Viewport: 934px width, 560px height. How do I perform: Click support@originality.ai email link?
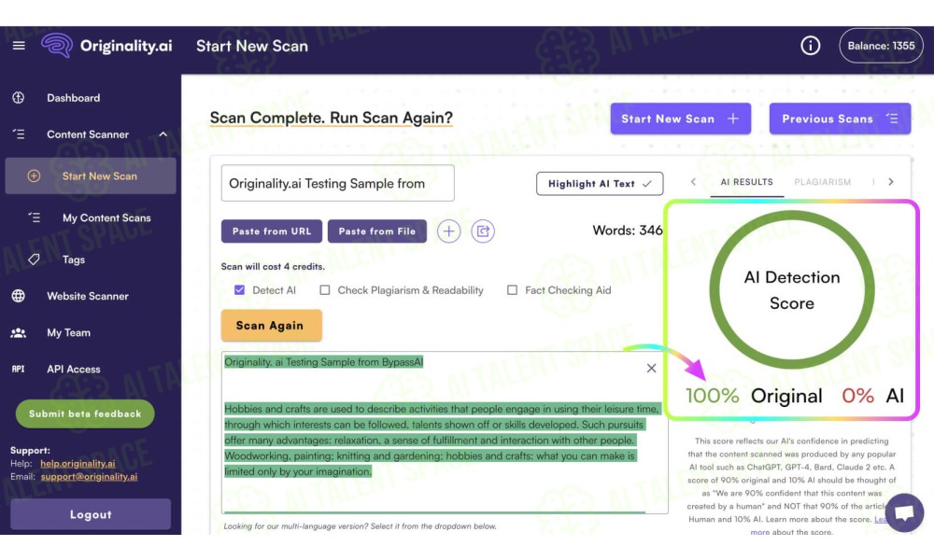pyautogui.click(x=90, y=477)
